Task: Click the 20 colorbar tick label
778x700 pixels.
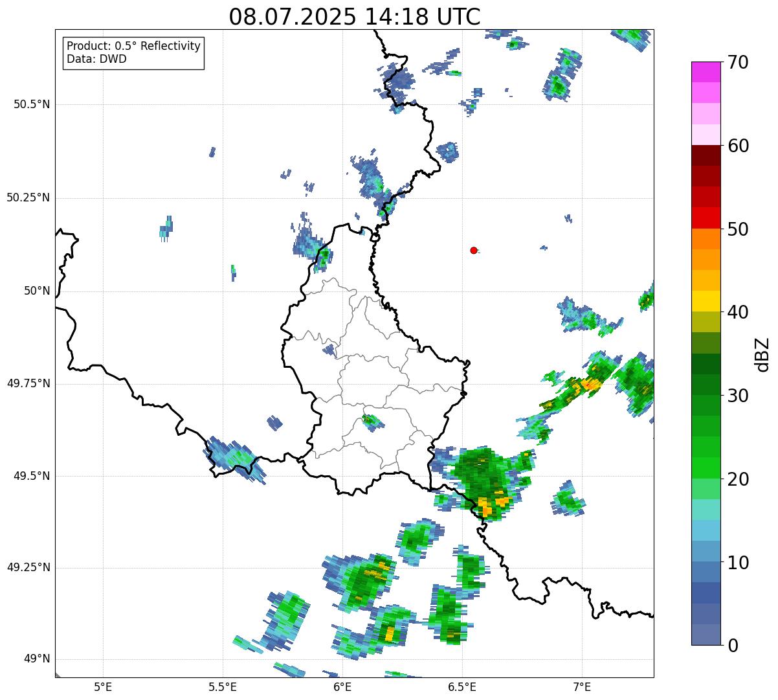Action: 738,479
